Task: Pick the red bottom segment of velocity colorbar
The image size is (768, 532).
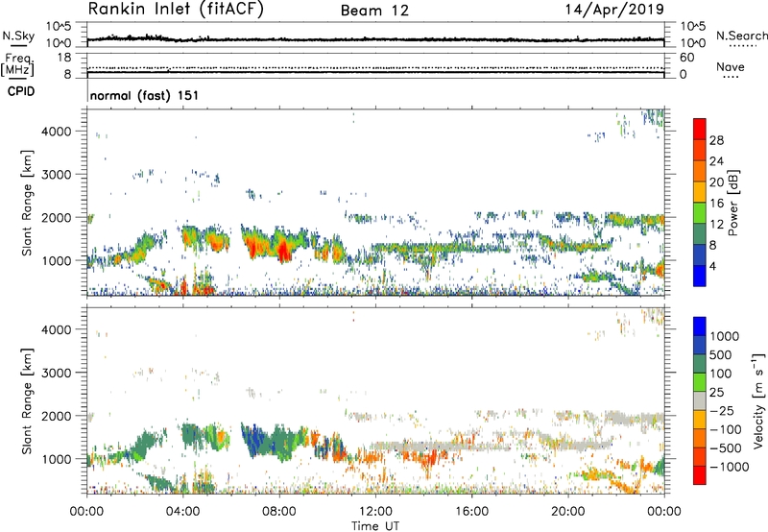Action: click(700, 475)
